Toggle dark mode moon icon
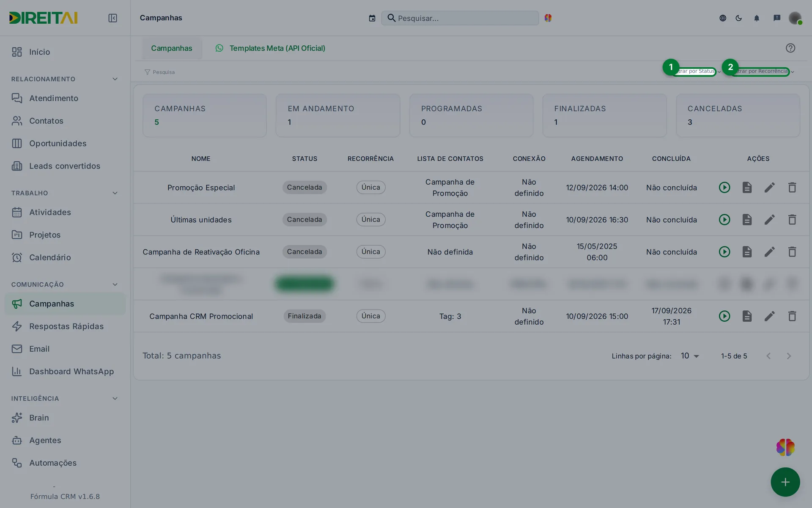Screen dimensions: 812x508 click(739, 18)
